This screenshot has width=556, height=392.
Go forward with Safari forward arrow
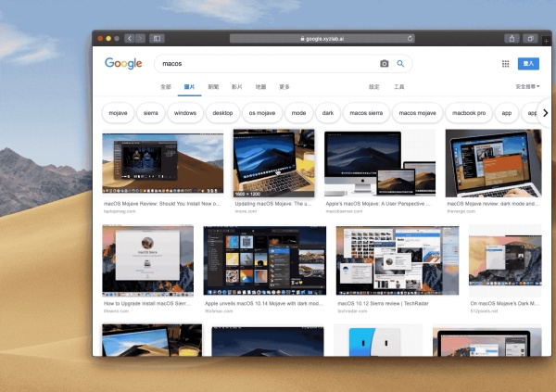click(141, 38)
